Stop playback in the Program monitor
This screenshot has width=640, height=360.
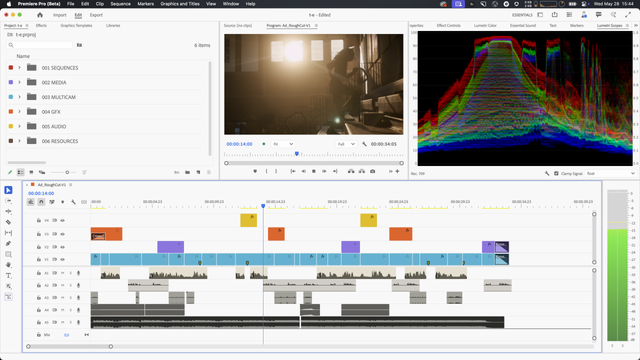314,171
